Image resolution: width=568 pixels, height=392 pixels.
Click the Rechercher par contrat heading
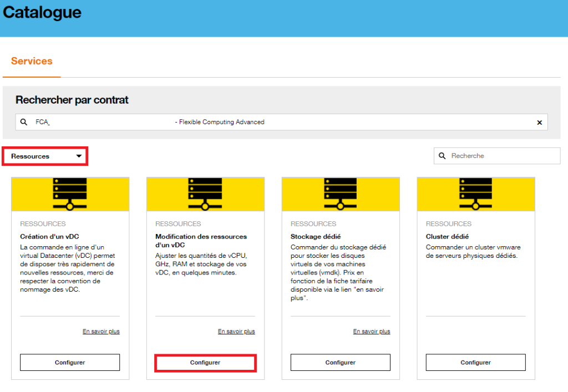click(72, 100)
